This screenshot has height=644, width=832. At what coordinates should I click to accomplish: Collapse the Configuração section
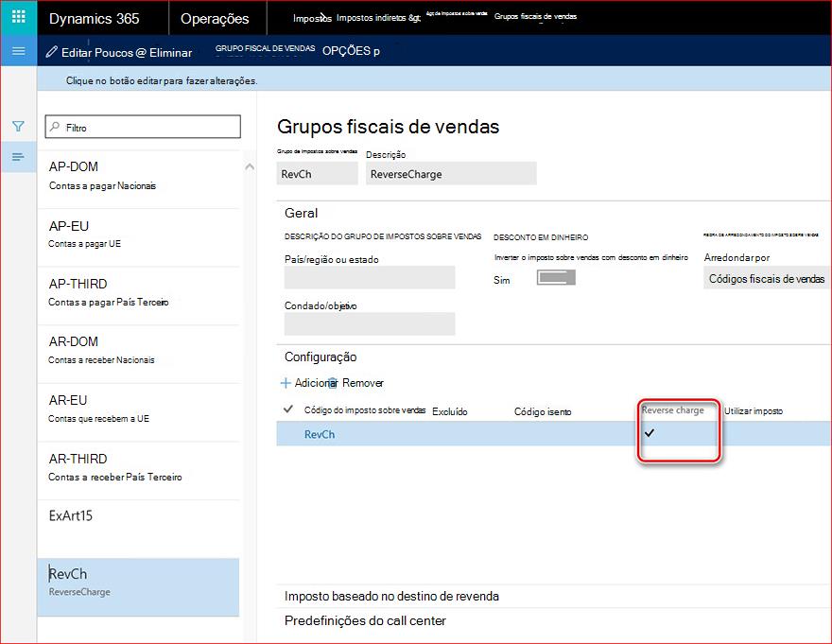point(321,357)
